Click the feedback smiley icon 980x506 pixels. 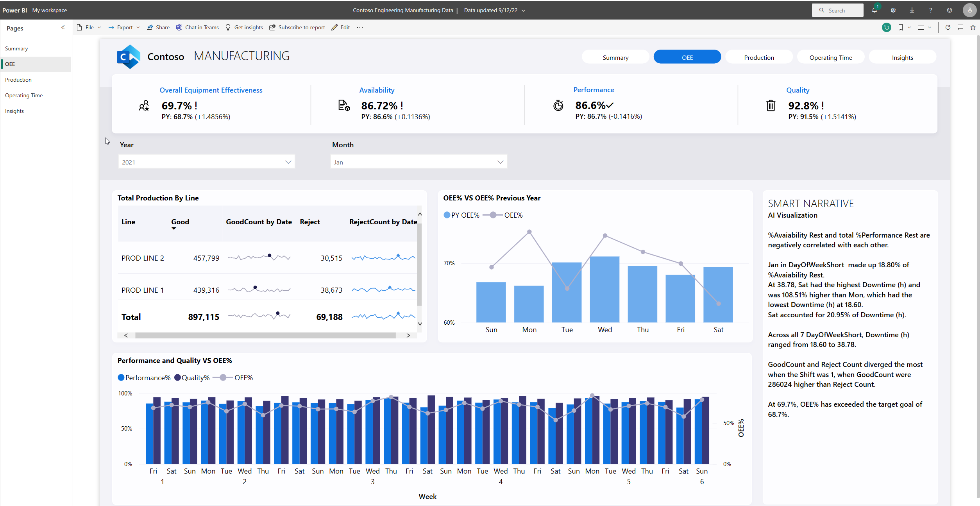[949, 11]
